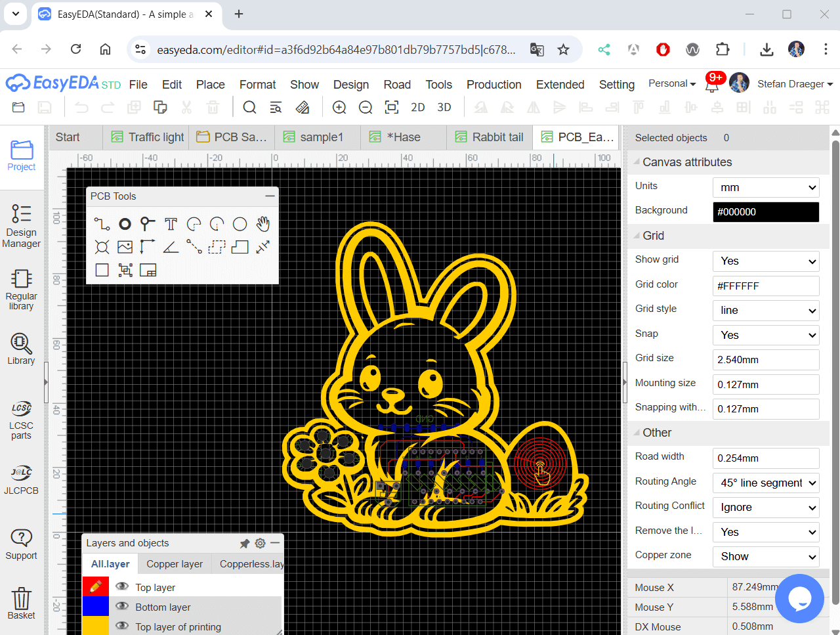The height and width of the screenshot is (635, 840).
Task: Select the Track routing tool in PCB Tools
Action: point(102,225)
